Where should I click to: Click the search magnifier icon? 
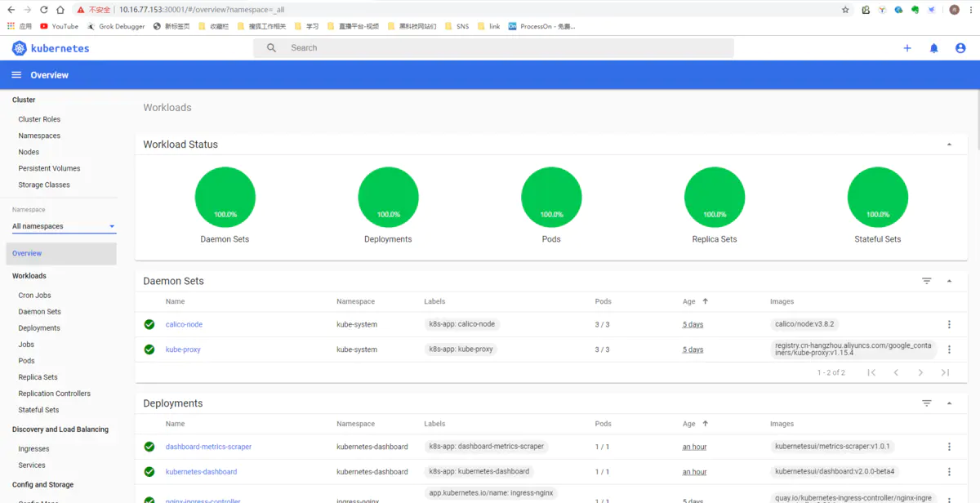click(x=271, y=48)
